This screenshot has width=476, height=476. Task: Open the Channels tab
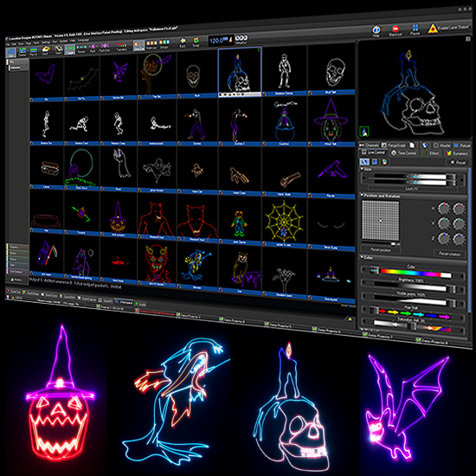(369, 145)
